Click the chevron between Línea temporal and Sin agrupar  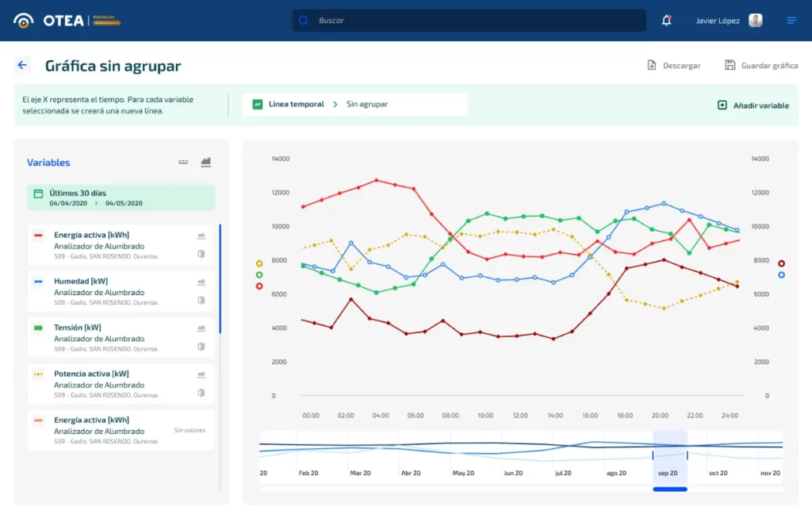click(x=335, y=105)
